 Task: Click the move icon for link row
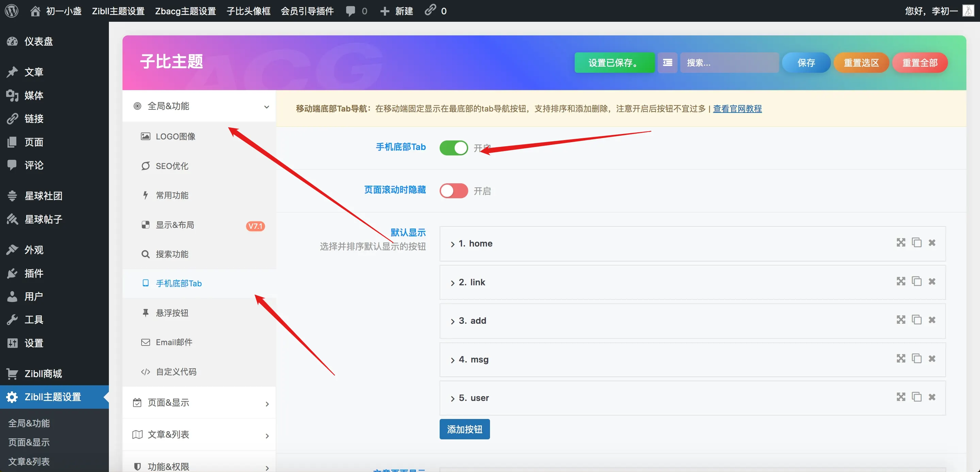point(901,282)
